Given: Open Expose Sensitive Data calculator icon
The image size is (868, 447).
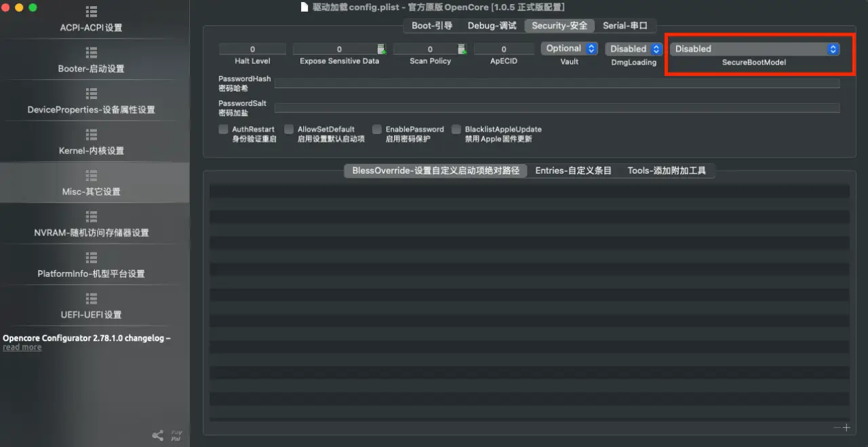Looking at the screenshot, I should click(382, 49).
